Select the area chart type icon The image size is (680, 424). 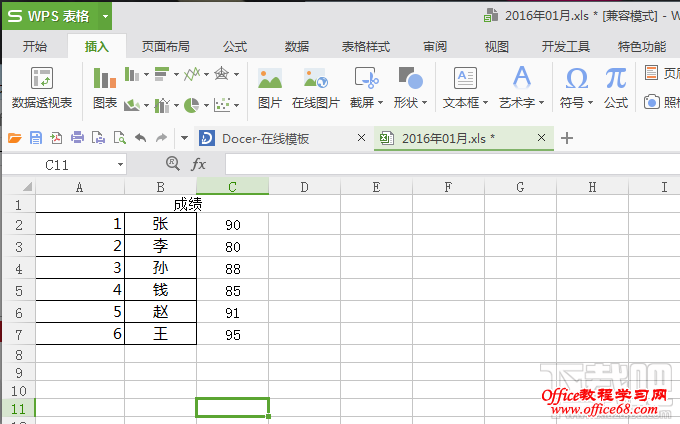tap(132, 105)
